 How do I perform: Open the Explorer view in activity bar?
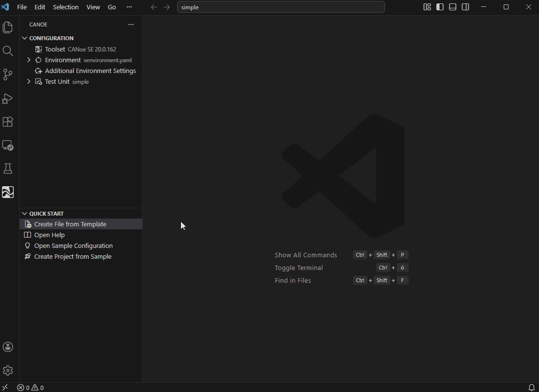coord(7,27)
